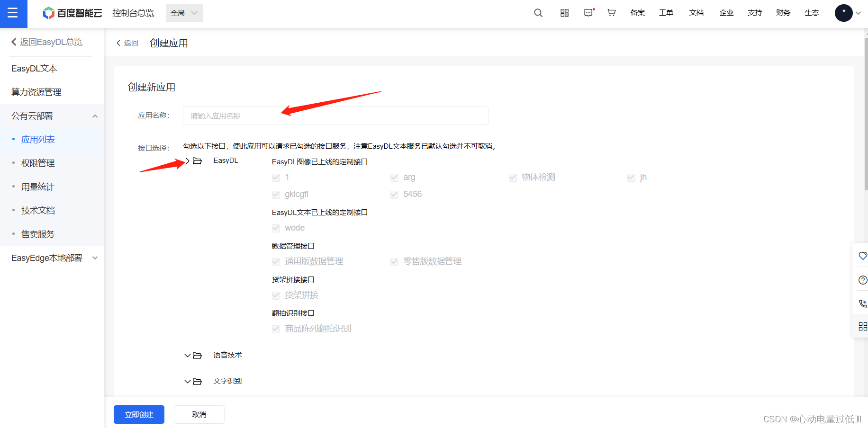Open the 备案 top menu

click(638, 13)
